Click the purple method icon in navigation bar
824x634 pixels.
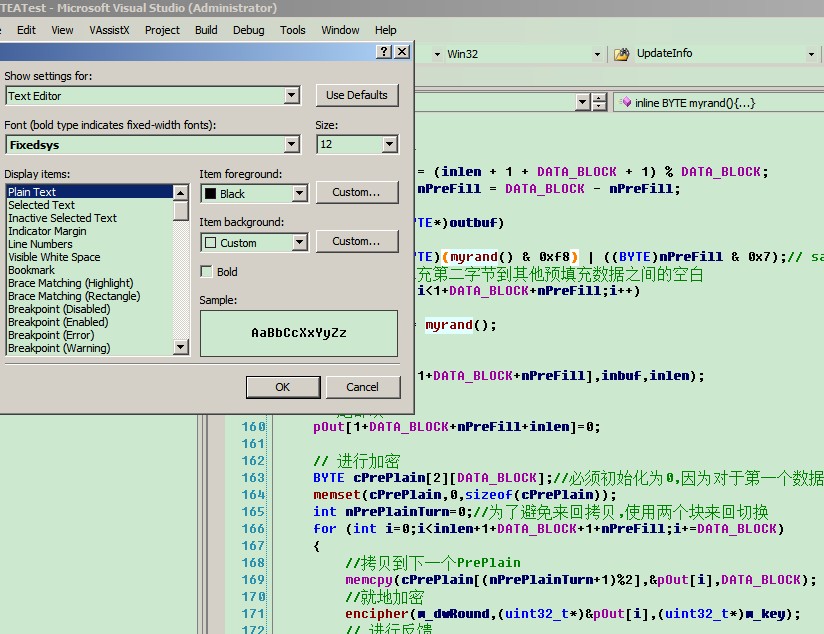[x=625, y=102]
